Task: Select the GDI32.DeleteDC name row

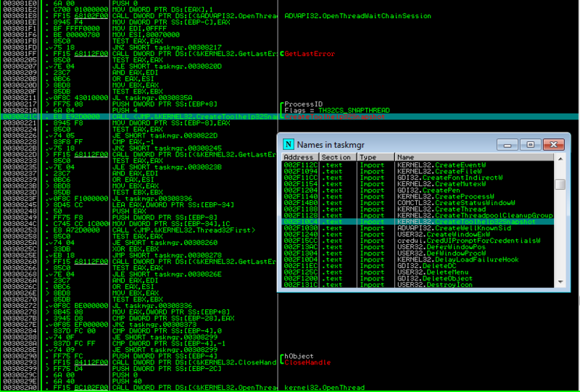Action: point(418,266)
